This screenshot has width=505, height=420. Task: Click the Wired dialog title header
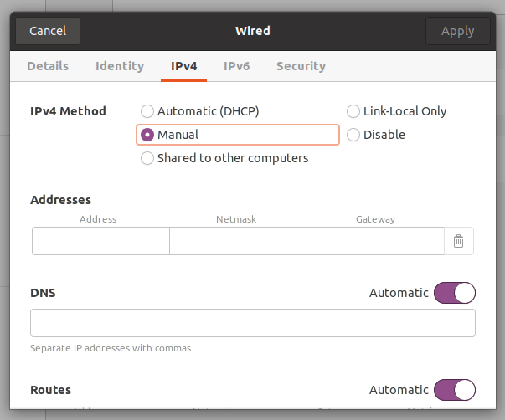[253, 31]
